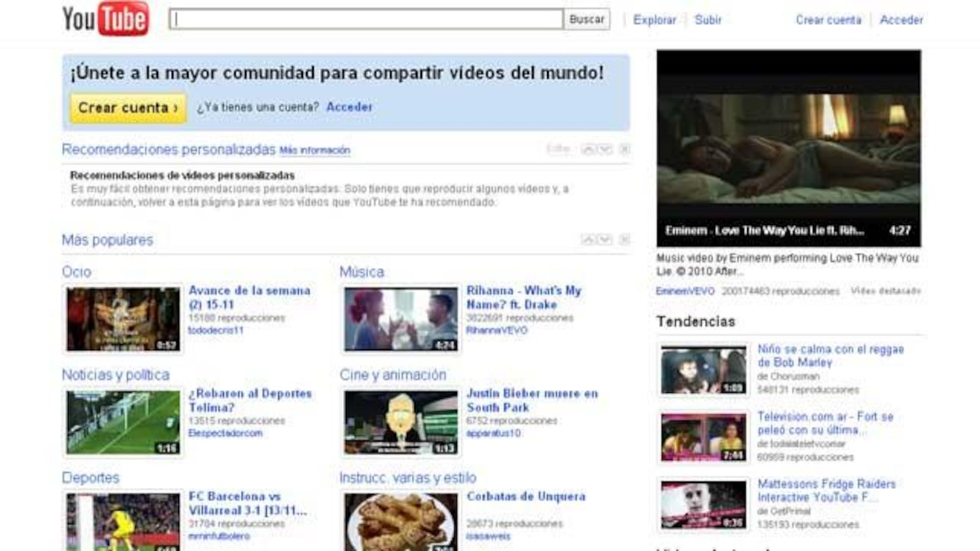This screenshot has height=551, width=980.
Task: Open the Explorar link
Action: pos(655,20)
